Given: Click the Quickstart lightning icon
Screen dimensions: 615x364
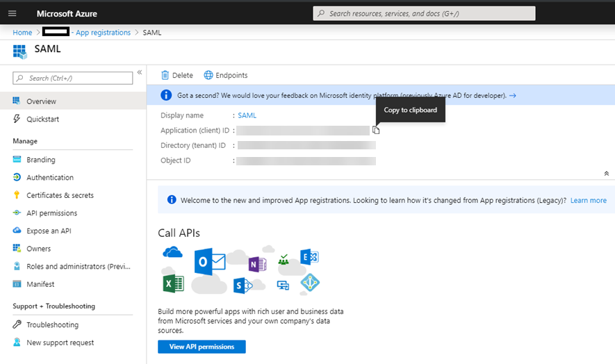Looking at the screenshot, I should point(17,119).
